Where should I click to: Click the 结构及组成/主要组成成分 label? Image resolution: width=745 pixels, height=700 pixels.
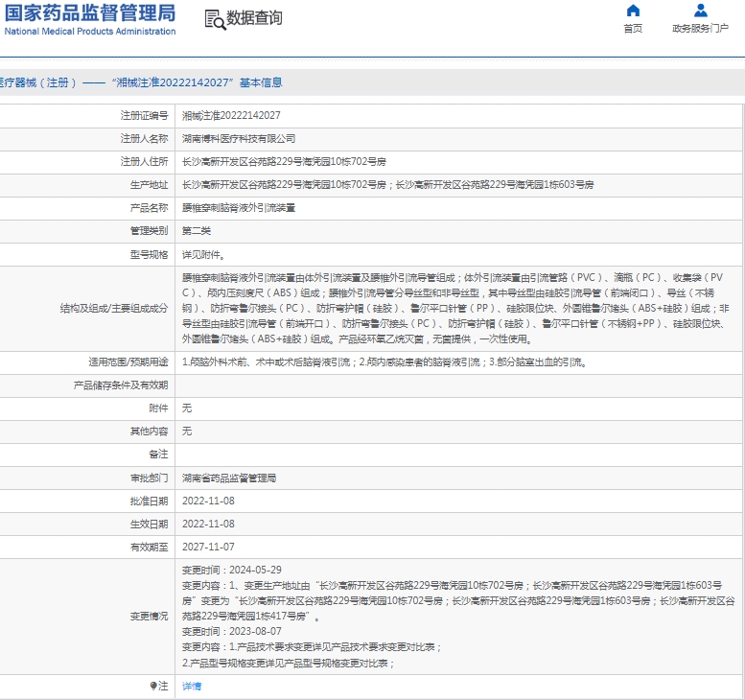coord(114,309)
